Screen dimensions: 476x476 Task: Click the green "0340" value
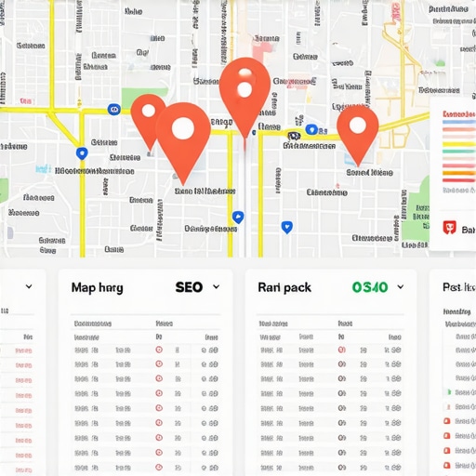click(x=370, y=287)
